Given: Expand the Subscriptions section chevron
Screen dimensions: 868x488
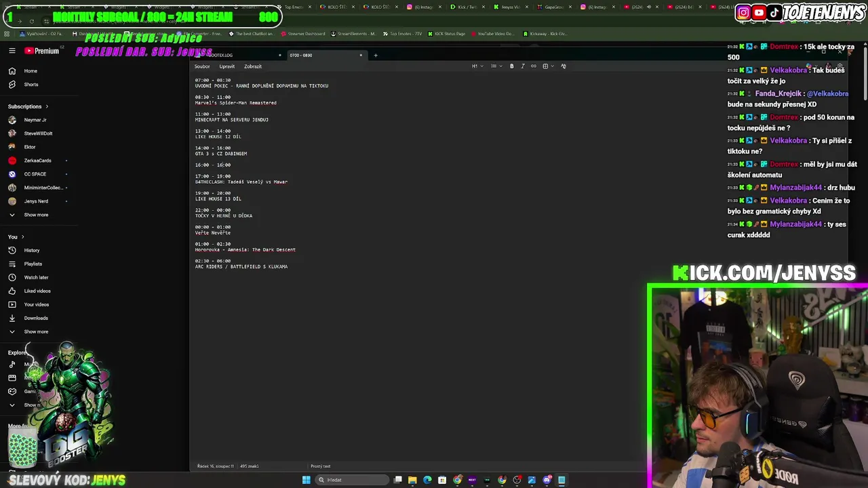Looking at the screenshot, I should coord(47,106).
